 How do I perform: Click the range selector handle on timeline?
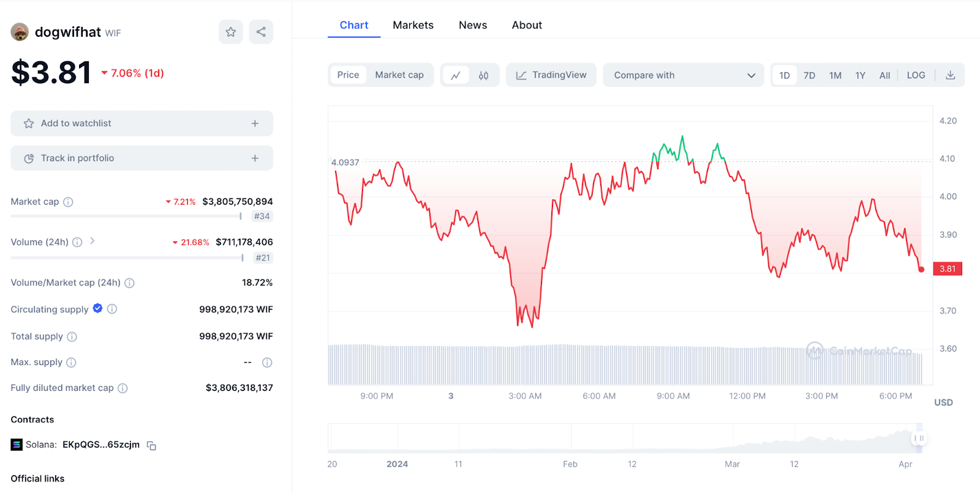[x=919, y=439]
